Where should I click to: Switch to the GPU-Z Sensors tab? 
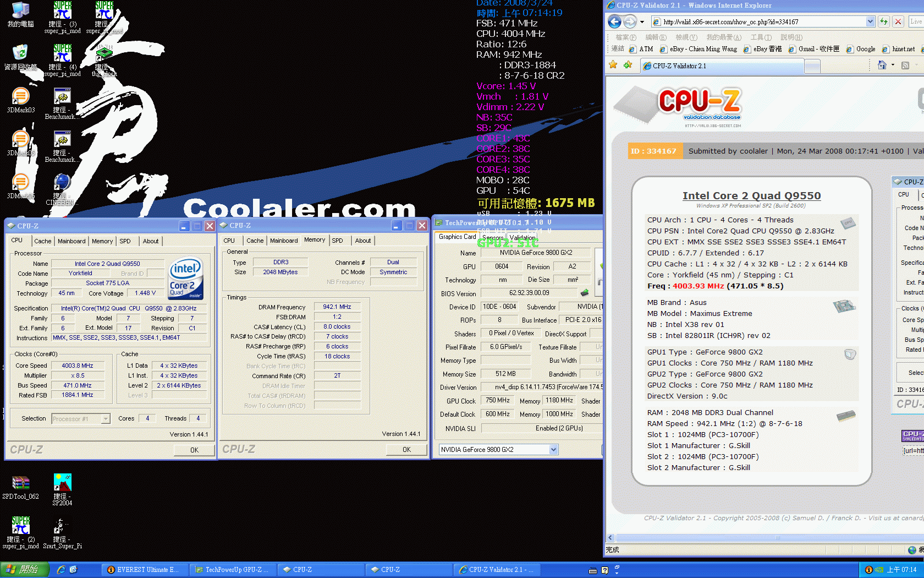(x=493, y=237)
